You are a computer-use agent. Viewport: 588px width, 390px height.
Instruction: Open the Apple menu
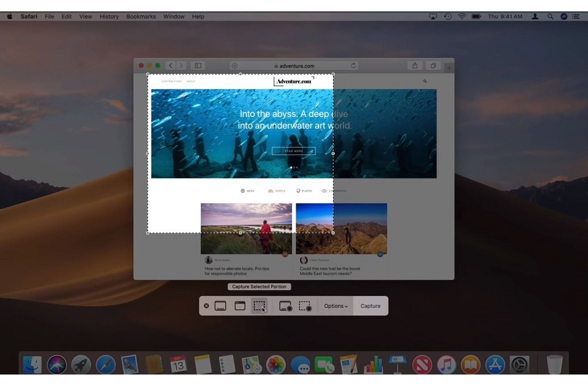point(10,17)
